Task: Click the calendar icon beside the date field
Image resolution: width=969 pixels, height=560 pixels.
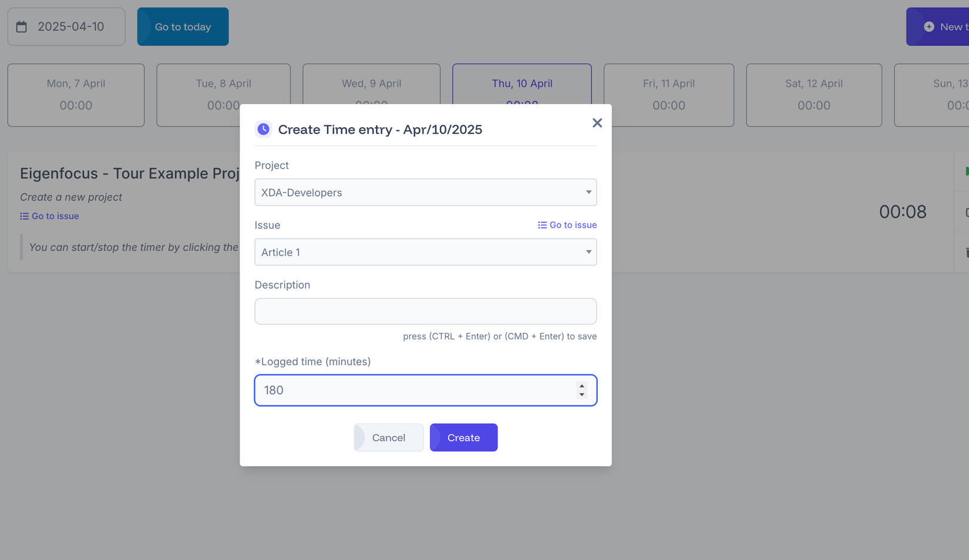Action: tap(22, 26)
